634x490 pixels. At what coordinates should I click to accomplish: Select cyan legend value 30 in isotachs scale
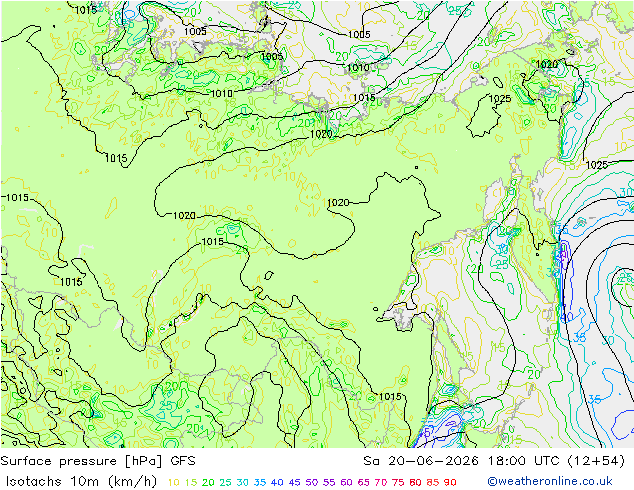point(243,482)
